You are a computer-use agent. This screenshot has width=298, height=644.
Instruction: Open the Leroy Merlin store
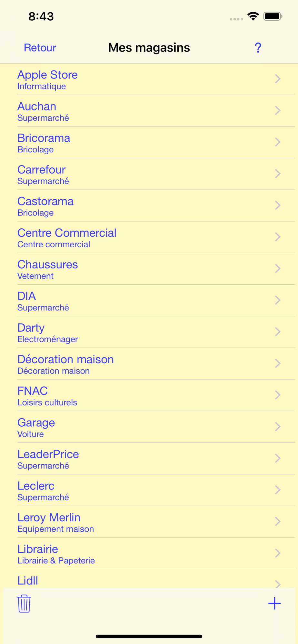pyautogui.click(x=149, y=522)
